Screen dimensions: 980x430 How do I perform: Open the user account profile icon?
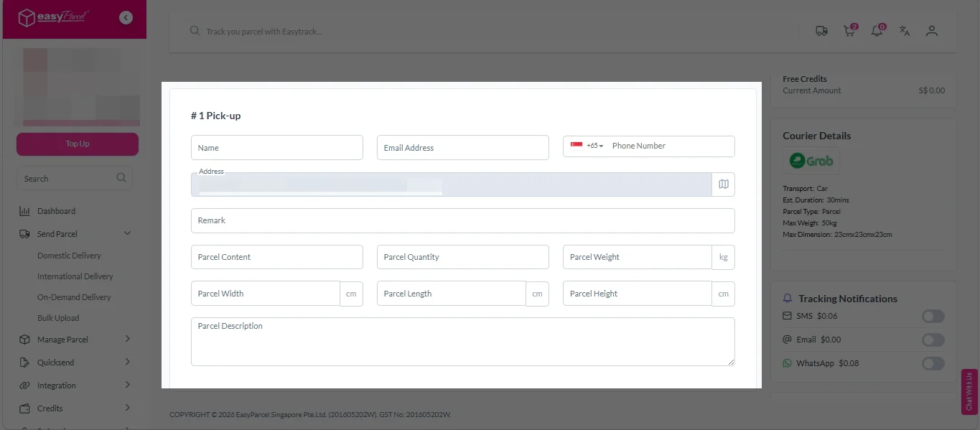pyautogui.click(x=931, y=31)
